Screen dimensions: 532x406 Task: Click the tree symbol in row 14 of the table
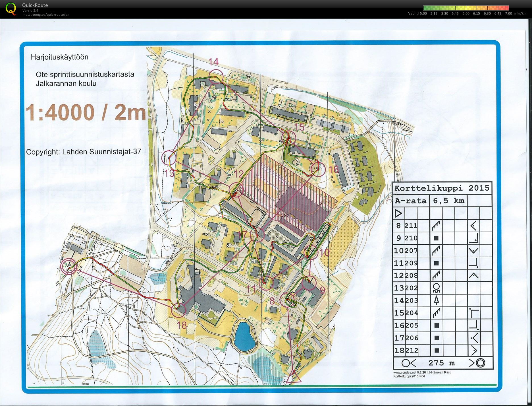pos(437,300)
